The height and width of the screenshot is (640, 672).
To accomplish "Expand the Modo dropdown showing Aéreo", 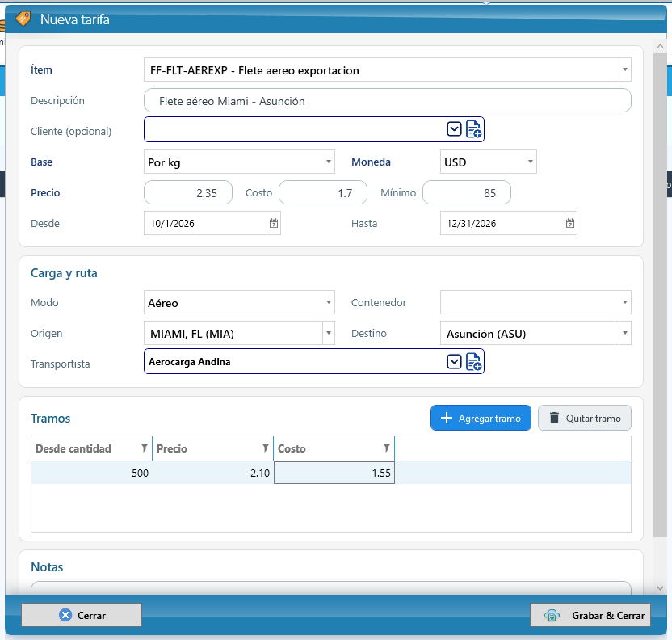I will coord(328,303).
